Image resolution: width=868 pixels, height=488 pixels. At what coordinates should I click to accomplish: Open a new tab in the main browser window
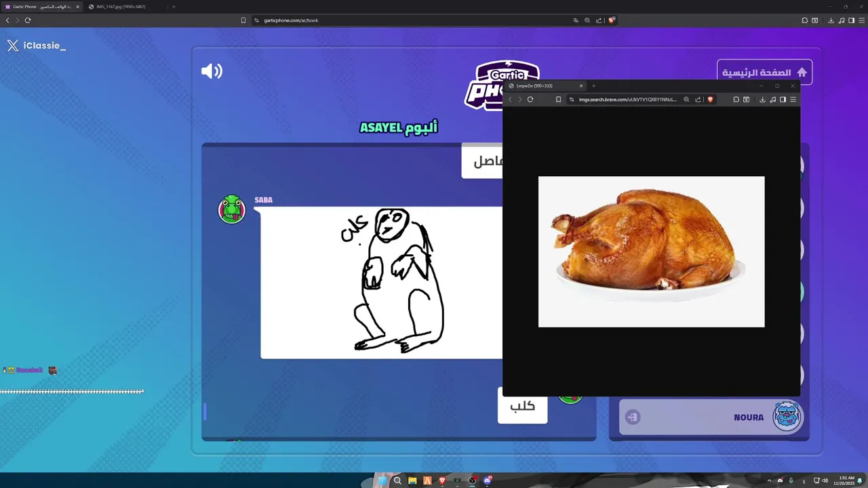coord(174,7)
